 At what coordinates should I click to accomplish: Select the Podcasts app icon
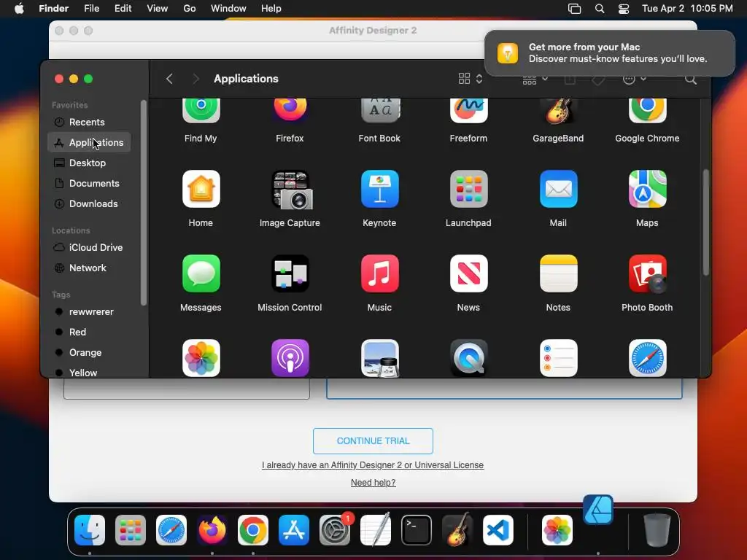(x=290, y=357)
